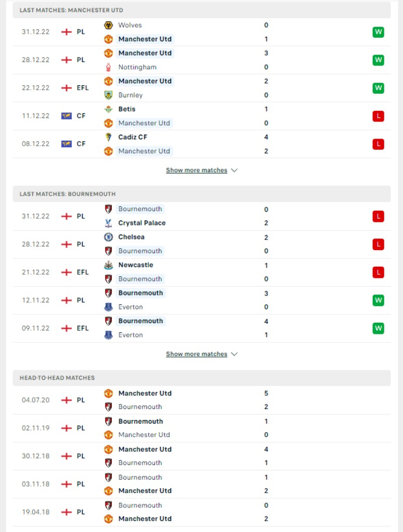The height and width of the screenshot is (532, 403).
Task: Select the Newcastle team name
Action: click(x=136, y=265)
